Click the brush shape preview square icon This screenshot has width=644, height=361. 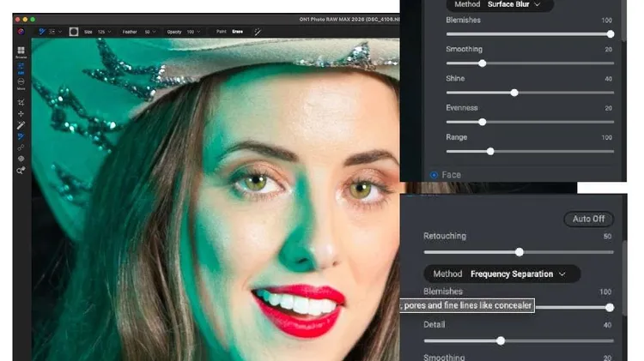[74, 32]
